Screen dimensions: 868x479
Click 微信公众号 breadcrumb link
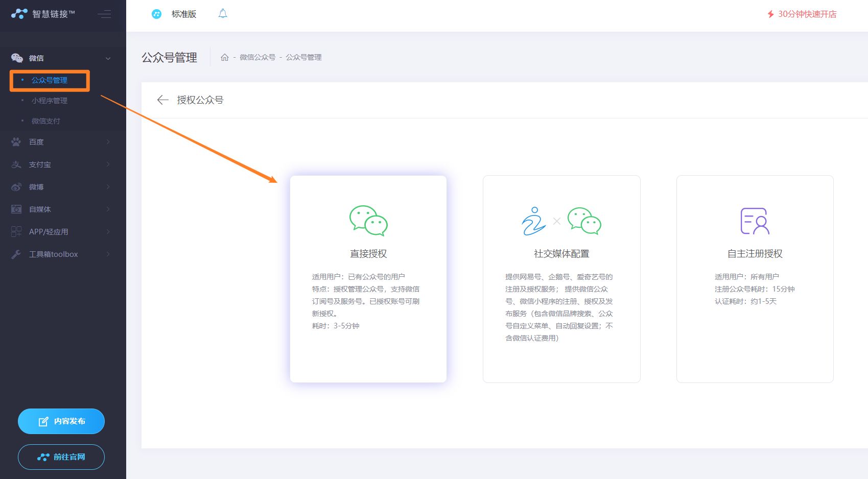[x=257, y=57]
